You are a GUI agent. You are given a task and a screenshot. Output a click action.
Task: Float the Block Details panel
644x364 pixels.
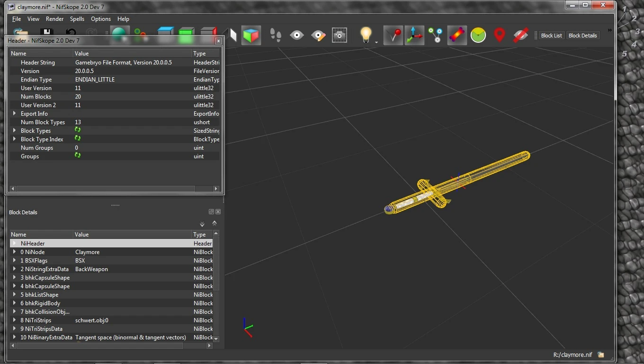click(211, 212)
